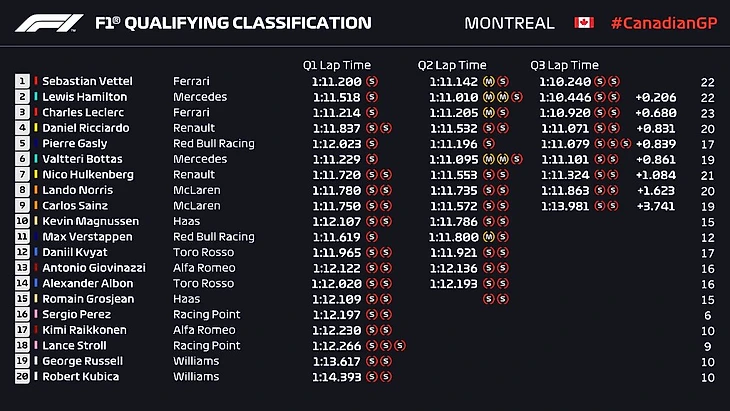Screen dimensions: 730x411
Task: Click the F1 logo in header
Action: tap(49, 23)
